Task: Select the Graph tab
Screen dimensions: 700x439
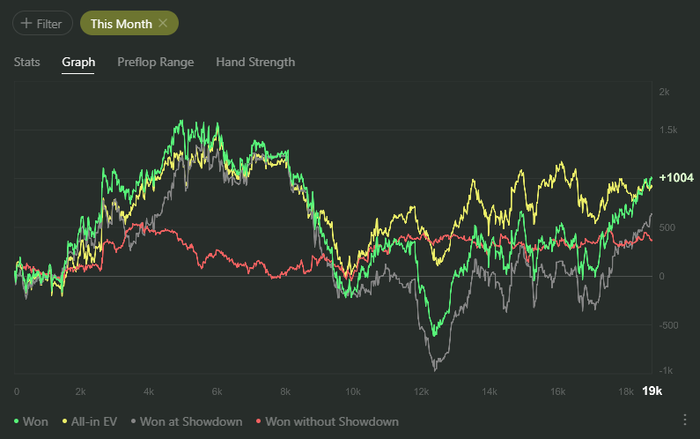Action: click(78, 62)
